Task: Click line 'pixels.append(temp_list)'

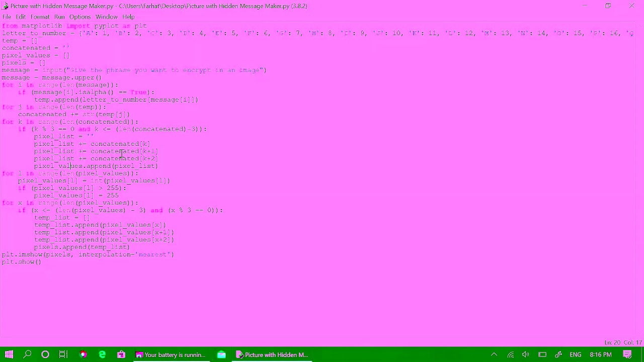Action: (x=82, y=247)
